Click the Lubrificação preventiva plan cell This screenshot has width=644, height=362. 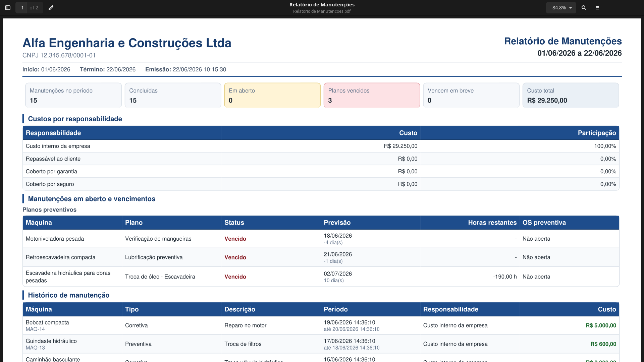click(x=154, y=257)
